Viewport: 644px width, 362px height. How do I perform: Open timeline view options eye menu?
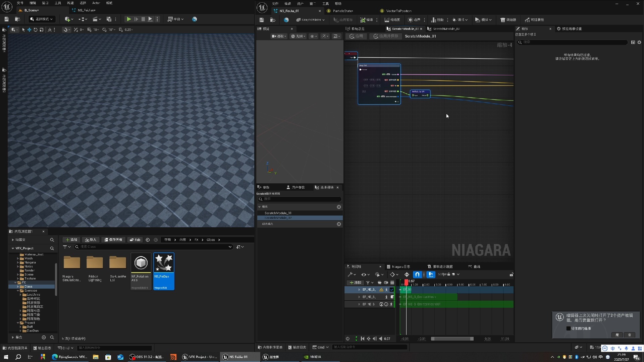click(x=365, y=275)
